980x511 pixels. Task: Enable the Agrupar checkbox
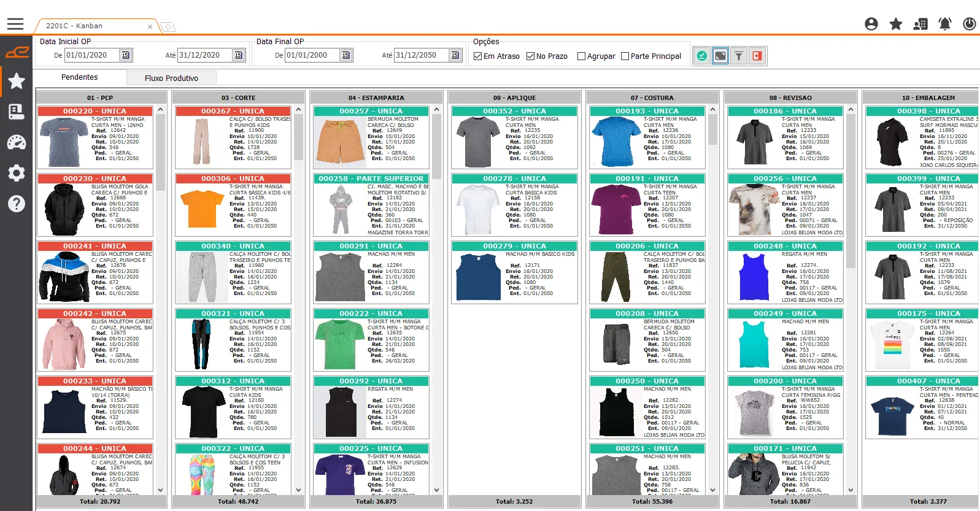click(582, 56)
